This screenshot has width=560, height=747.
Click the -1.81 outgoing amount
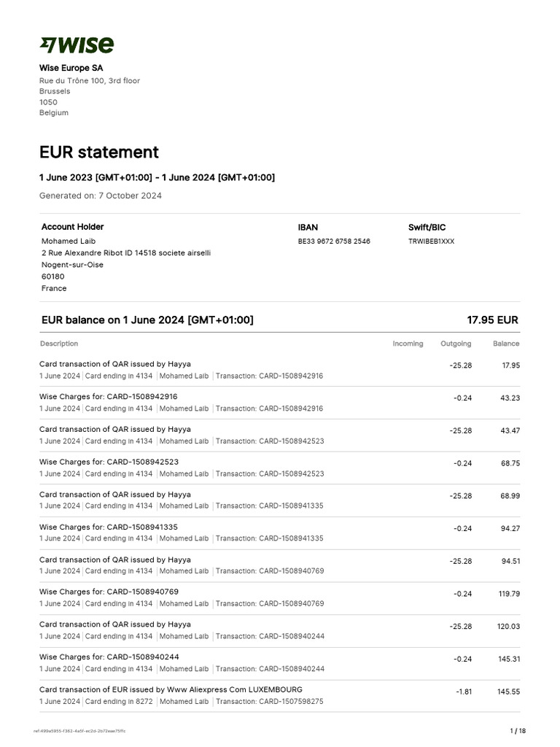pyautogui.click(x=463, y=692)
